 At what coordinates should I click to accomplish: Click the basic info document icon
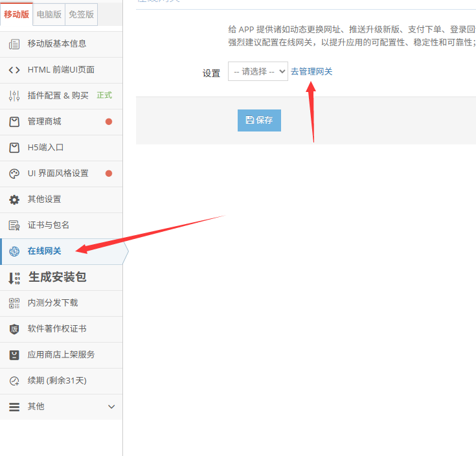click(14, 44)
